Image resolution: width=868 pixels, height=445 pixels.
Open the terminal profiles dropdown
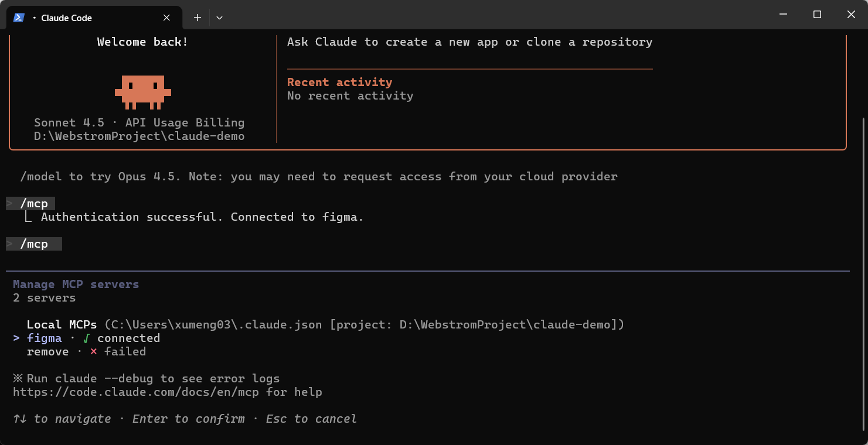[x=219, y=18]
